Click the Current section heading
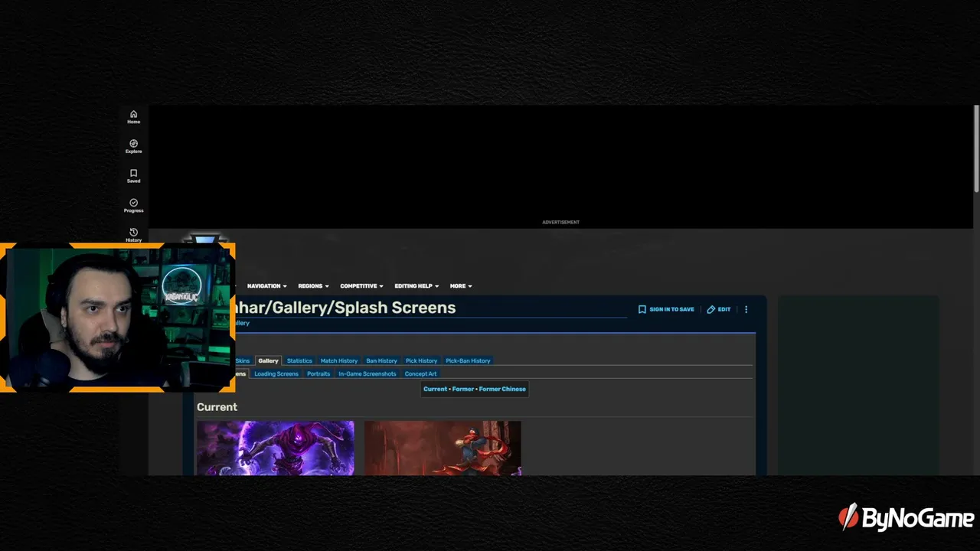This screenshot has width=980, height=551. (217, 407)
